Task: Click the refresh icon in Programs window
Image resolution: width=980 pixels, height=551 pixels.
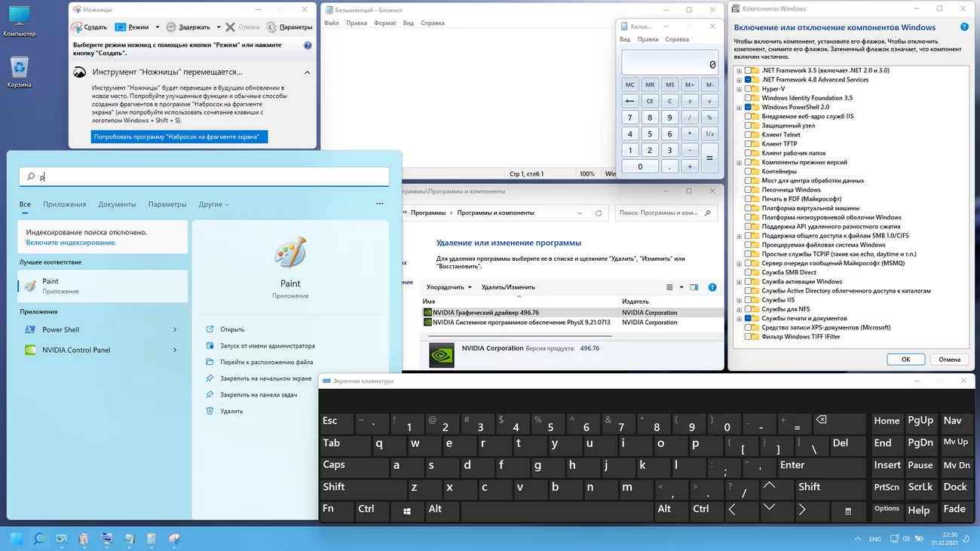Action: [x=599, y=213]
